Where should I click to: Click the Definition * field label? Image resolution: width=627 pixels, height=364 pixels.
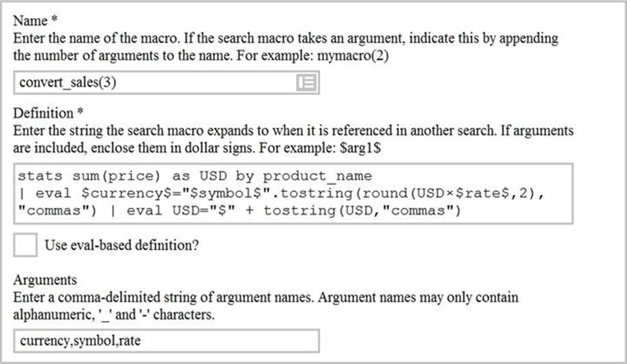tap(48, 113)
